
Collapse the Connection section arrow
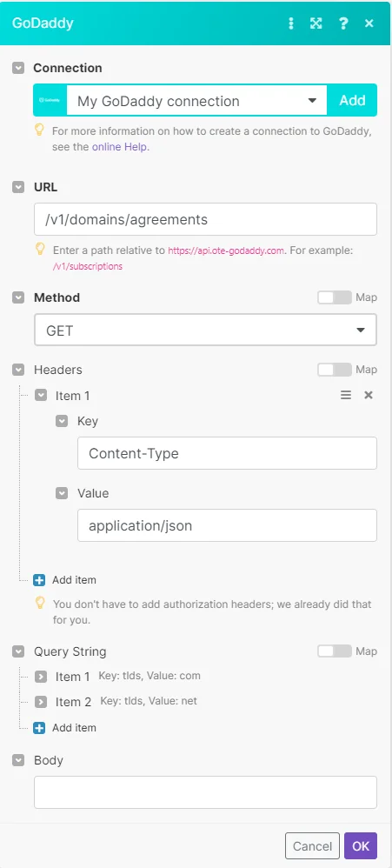pyautogui.click(x=18, y=68)
